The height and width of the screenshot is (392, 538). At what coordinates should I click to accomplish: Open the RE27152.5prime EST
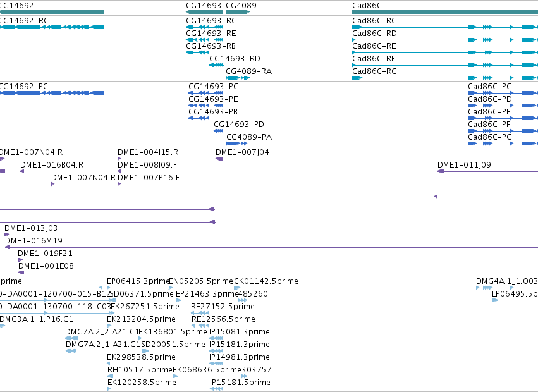click(x=200, y=313)
